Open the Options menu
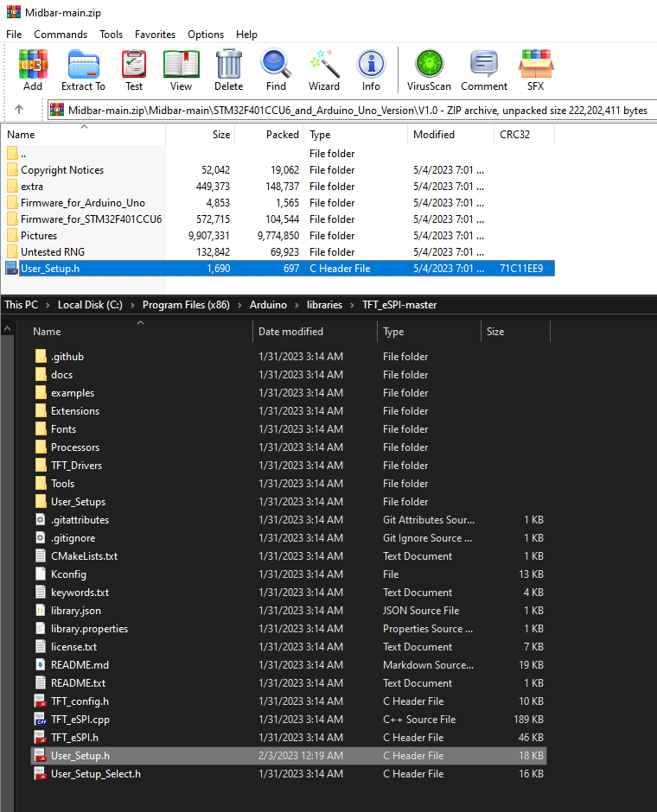This screenshot has height=812, width=657. point(206,35)
